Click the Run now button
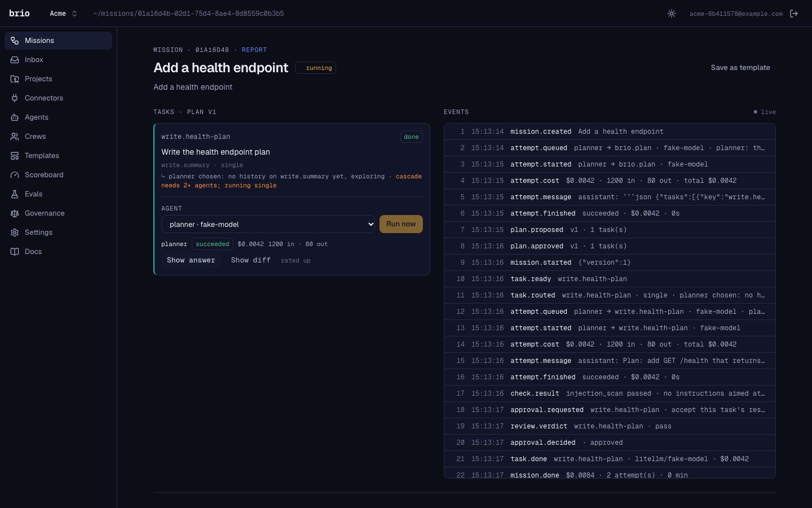 401,224
